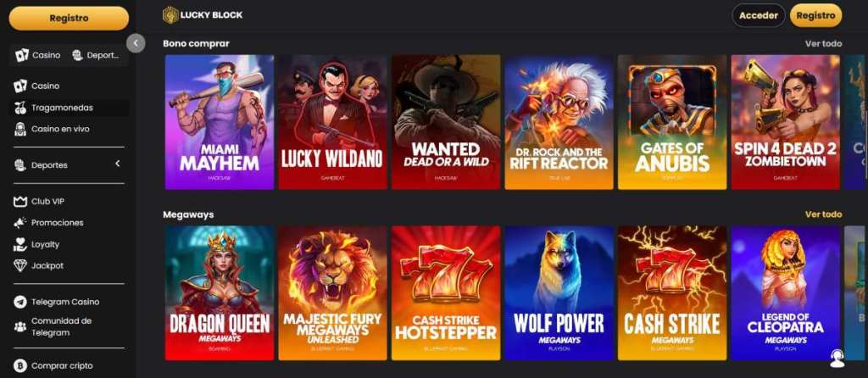Open Comunidad de Telegram menu item

pos(61,326)
